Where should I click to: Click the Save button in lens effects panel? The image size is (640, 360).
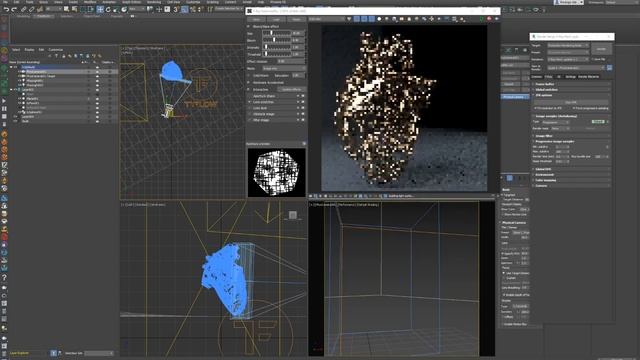click(256, 19)
